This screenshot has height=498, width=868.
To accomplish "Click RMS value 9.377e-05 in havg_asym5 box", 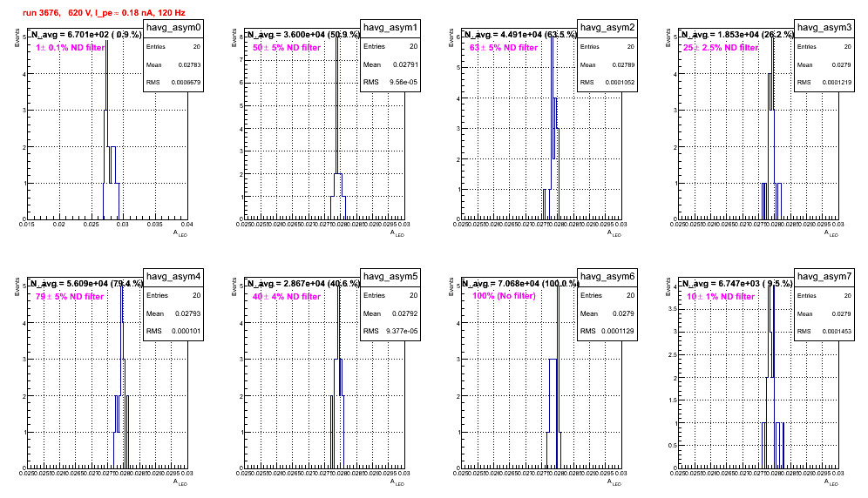I will tap(402, 331).
